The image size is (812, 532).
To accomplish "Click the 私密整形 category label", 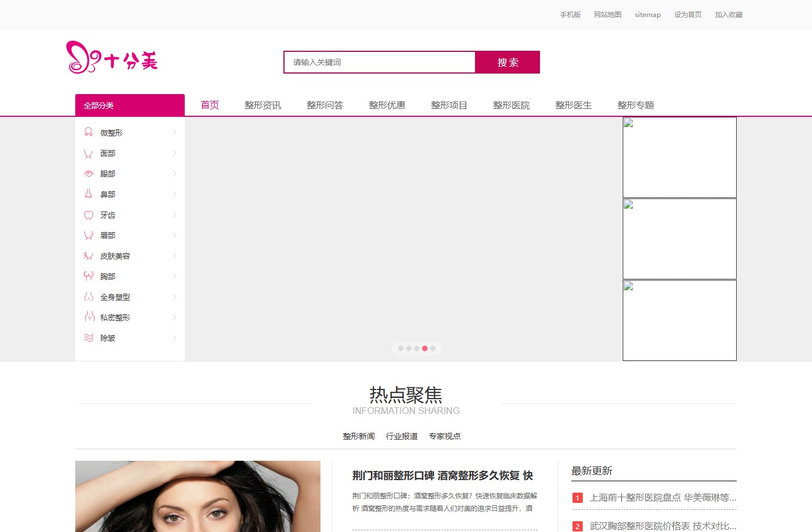I will 115,318.
